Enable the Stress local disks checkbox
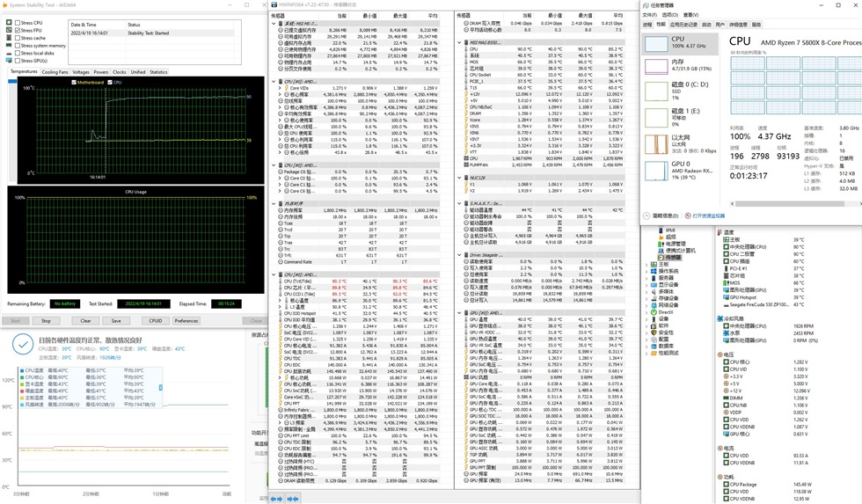 point(18,54)
